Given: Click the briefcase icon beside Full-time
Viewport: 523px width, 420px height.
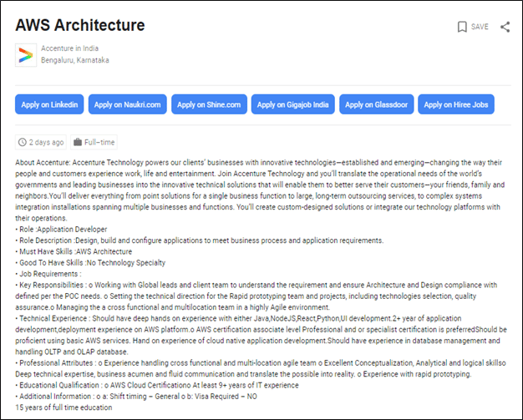Looking at the screenshot, I should (78, 142).
